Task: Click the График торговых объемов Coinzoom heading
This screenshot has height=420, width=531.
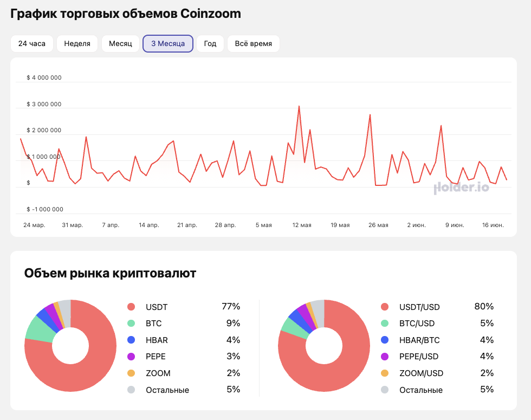Action: pos(126,14)
